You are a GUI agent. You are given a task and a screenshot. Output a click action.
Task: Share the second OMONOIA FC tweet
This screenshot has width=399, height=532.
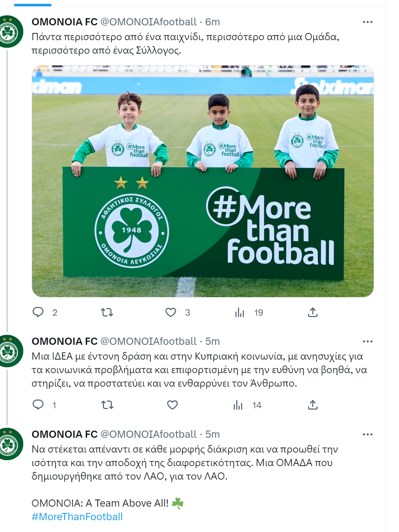click(312, 405)
